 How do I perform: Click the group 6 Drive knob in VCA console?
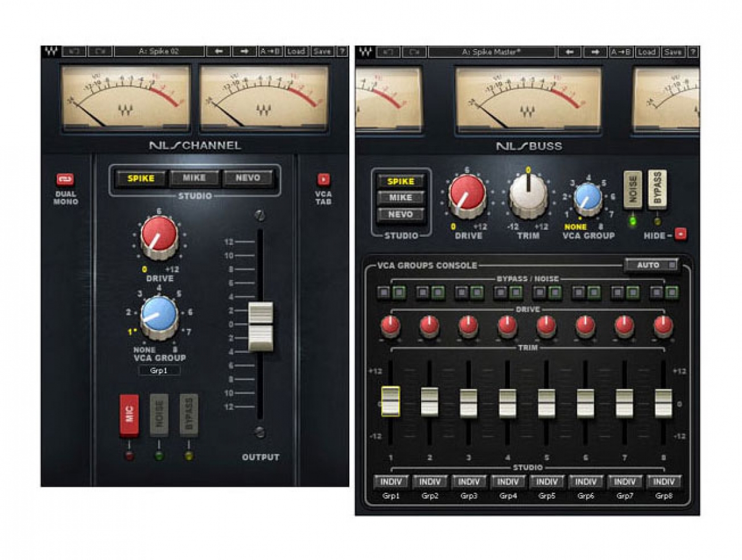[x=585, y=326]
